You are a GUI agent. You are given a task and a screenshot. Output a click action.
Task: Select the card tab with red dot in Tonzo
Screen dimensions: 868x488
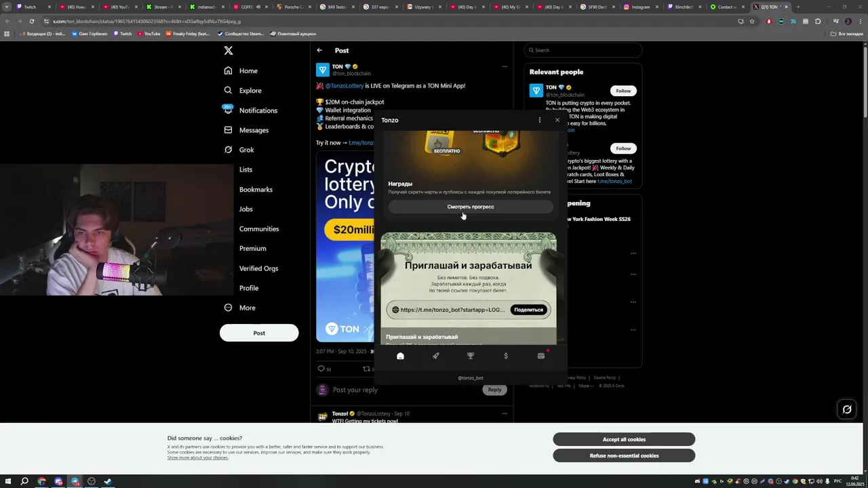coord(541,356)
